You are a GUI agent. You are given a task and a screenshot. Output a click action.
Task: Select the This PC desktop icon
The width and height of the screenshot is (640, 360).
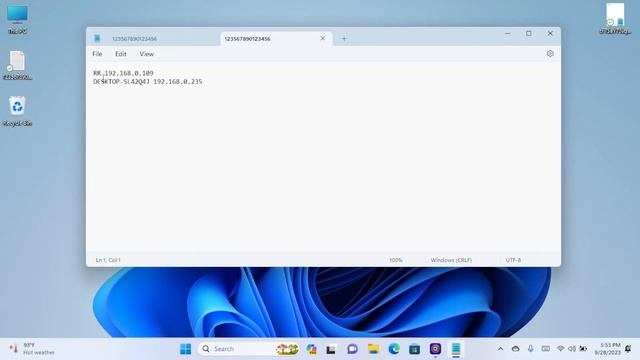[x=17, y=20]
